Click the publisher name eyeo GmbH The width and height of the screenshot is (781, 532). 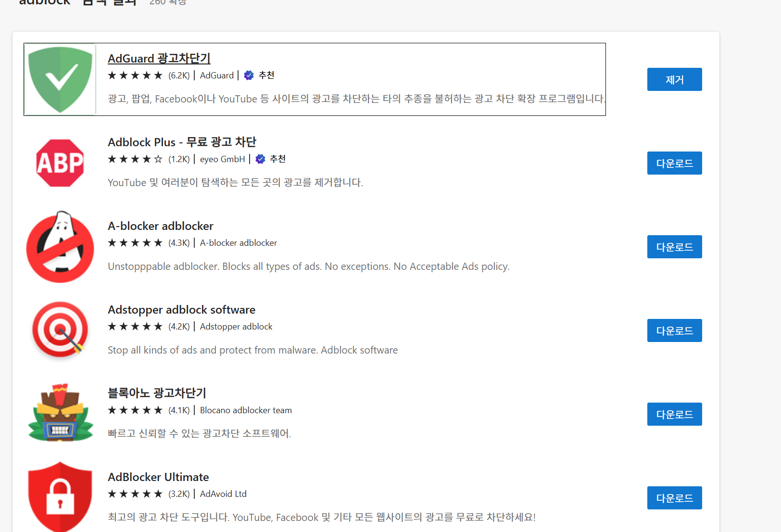[222, 159]
